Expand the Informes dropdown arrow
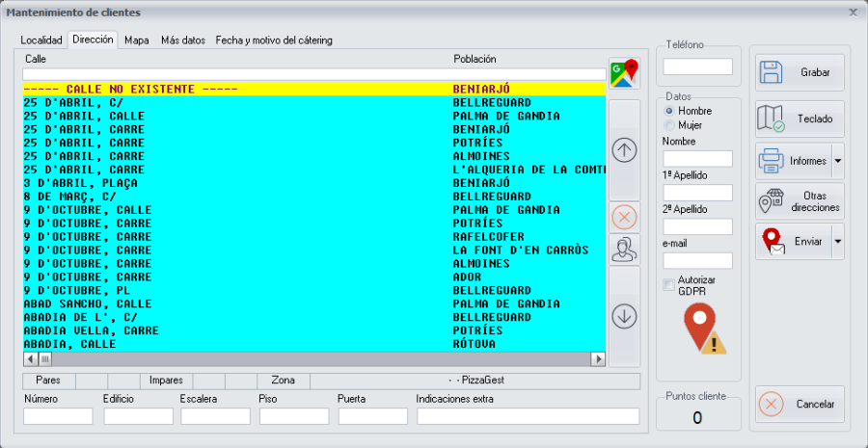The image size is (868, 448). (837, 160)
